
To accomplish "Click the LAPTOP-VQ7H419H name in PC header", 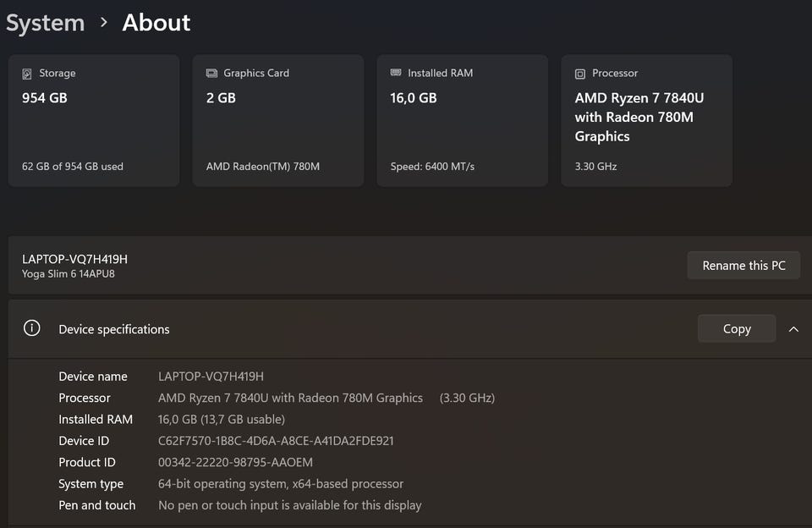I will (x=74, y=259).
